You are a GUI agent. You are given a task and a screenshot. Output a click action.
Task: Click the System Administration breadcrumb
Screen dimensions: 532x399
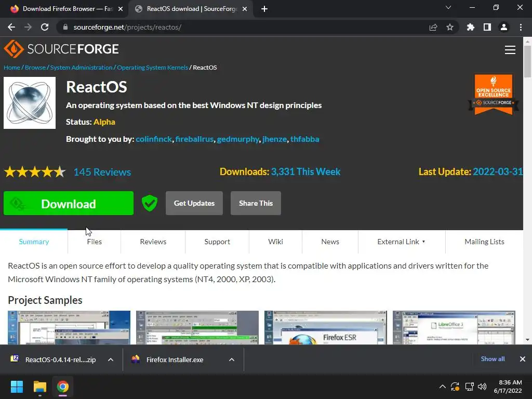pos(81,68)
